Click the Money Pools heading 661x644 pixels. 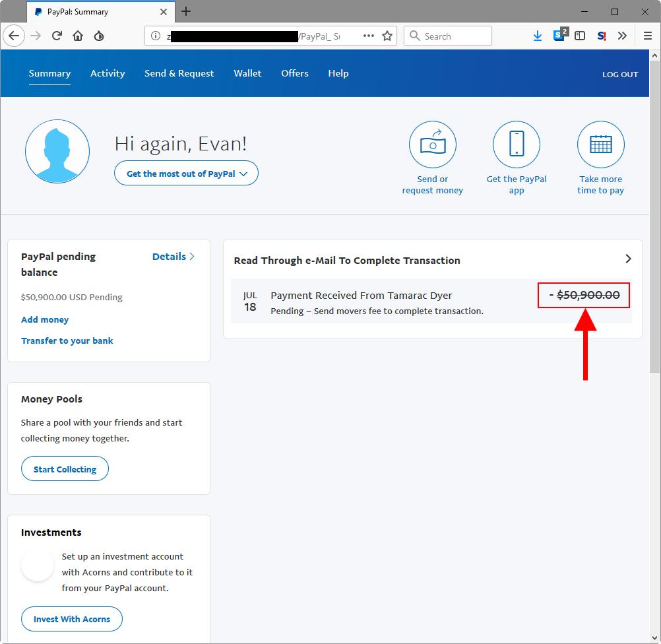(51, 399)
